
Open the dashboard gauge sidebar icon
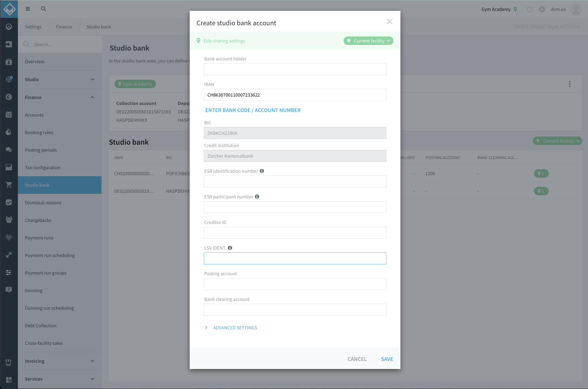[x=9, y=27]
